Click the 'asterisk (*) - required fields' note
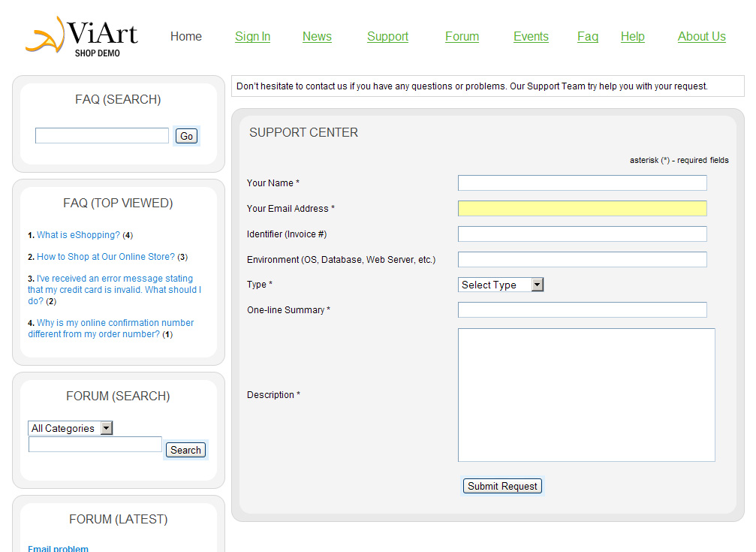This screenshot has width=756, height=552. point(679,160)
